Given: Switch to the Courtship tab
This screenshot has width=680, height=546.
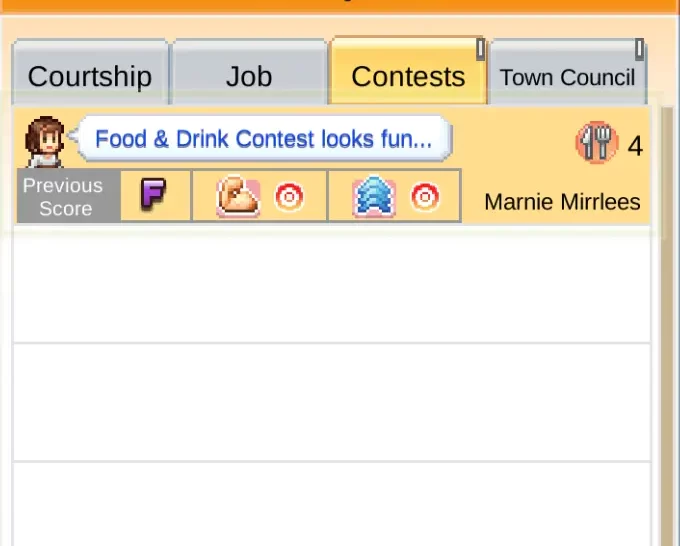Looking at the screenshot, I should (x=90, y=77).
